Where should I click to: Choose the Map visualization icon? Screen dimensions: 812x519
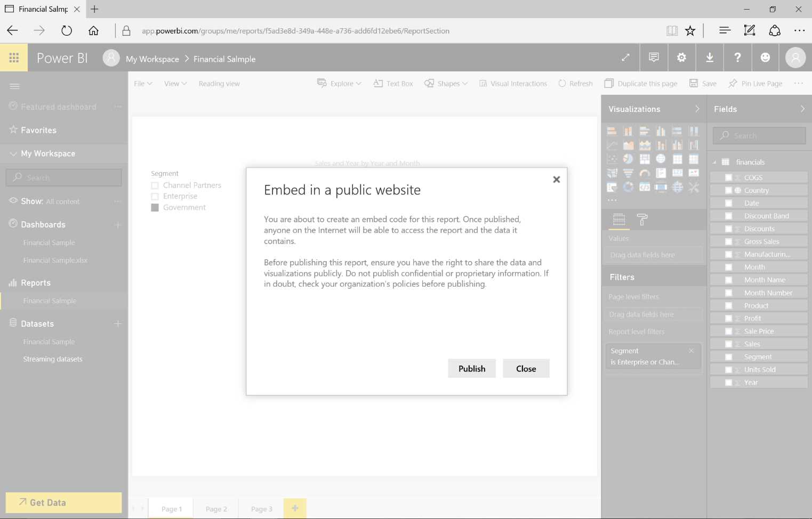click(661, 159)
